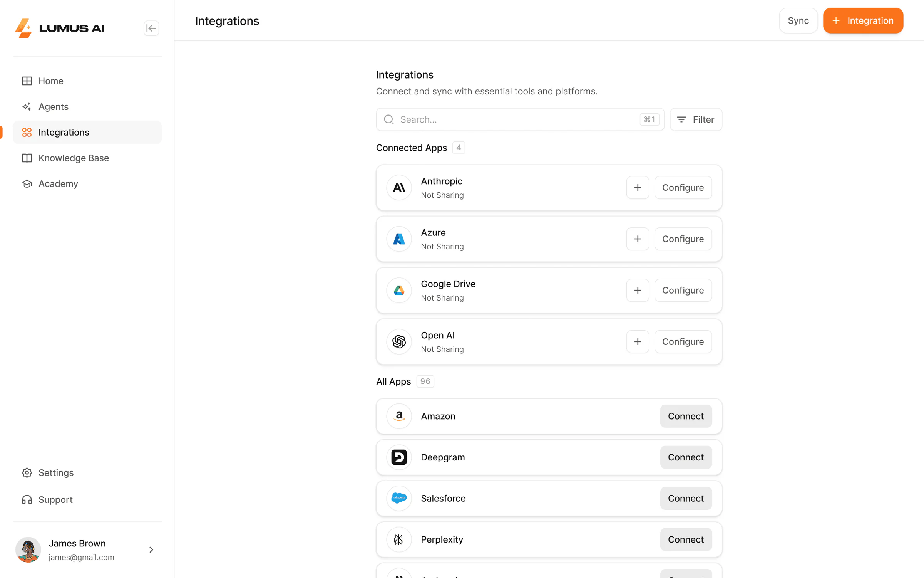Click the Azure logo icon
Viewport: 924px width, 578px height.
click(399, 239)
